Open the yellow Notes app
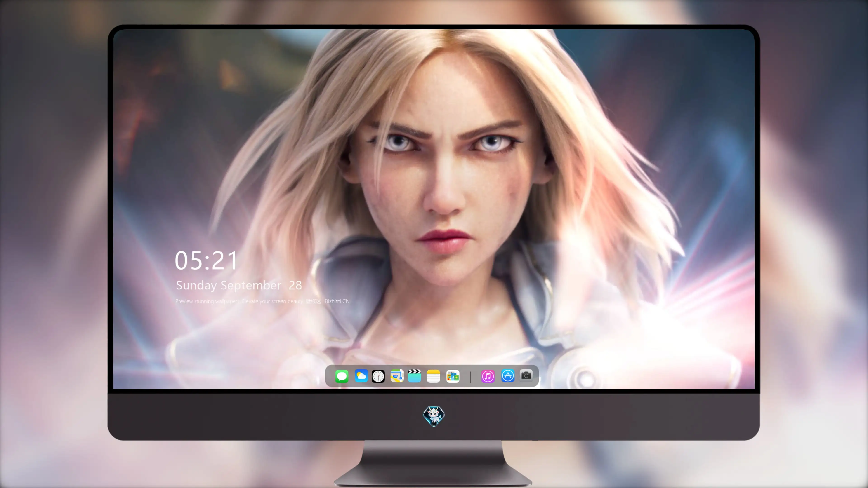 pyautogui.click(x=433, y=376)
